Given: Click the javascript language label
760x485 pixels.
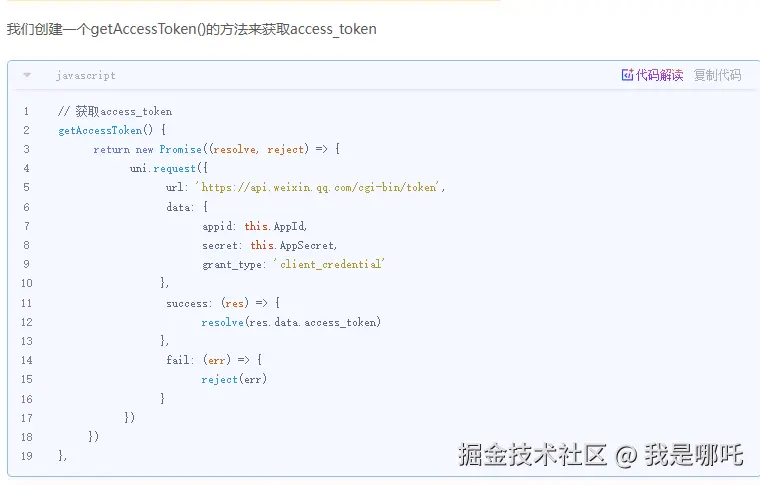Looking at the screenshot, I should coord(85,75).
